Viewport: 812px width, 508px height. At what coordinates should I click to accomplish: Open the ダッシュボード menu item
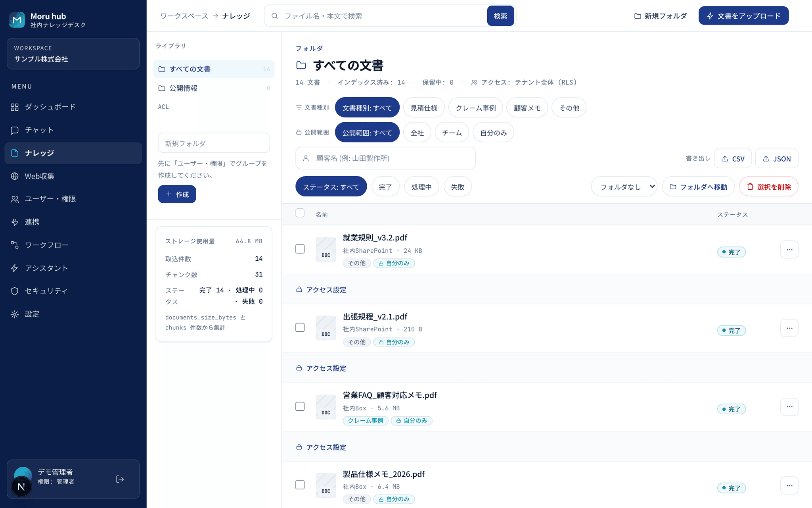tap(73, 107)
